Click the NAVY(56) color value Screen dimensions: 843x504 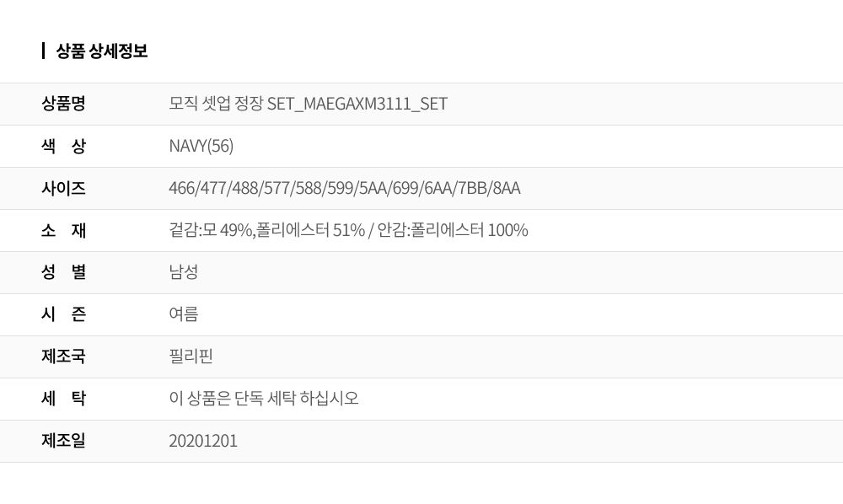[x=201, y=146]
